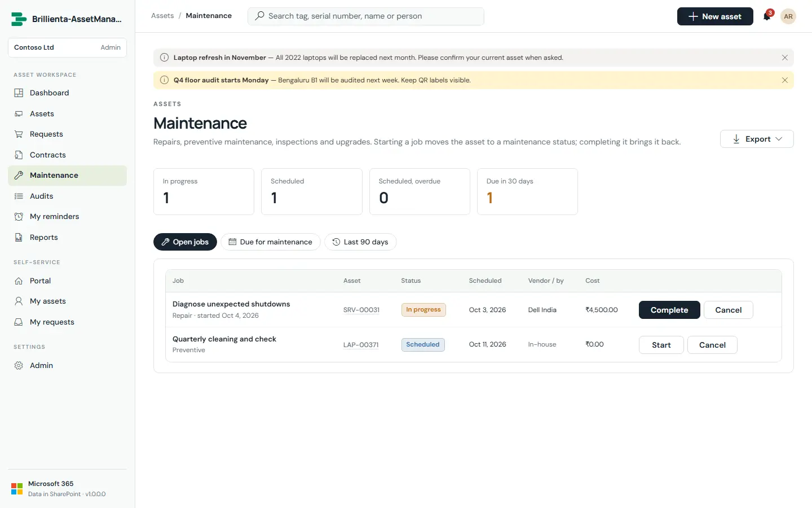This screenshot has height=508, width=812.
Task: Click the Scheduled, overdue summary card
Action: coord(420,191)
